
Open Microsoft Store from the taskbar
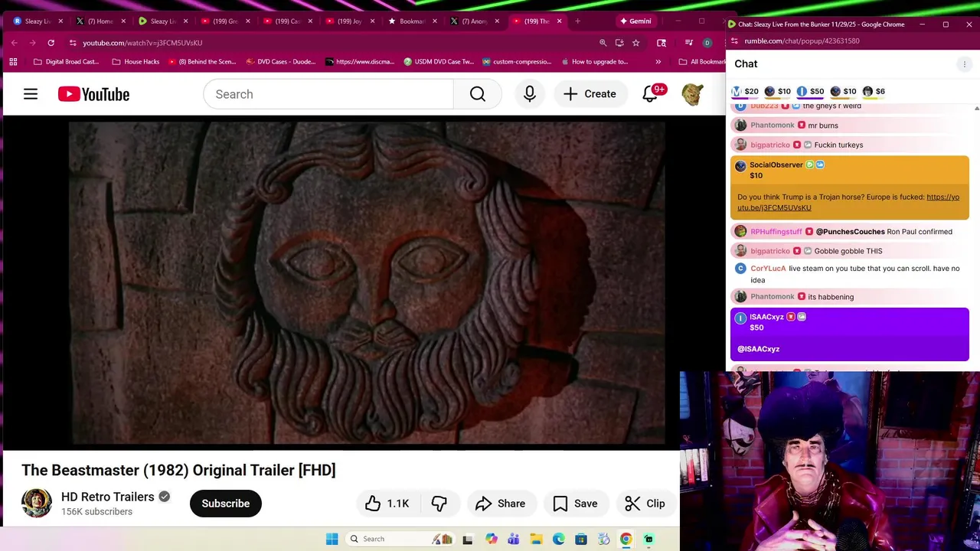581,539
